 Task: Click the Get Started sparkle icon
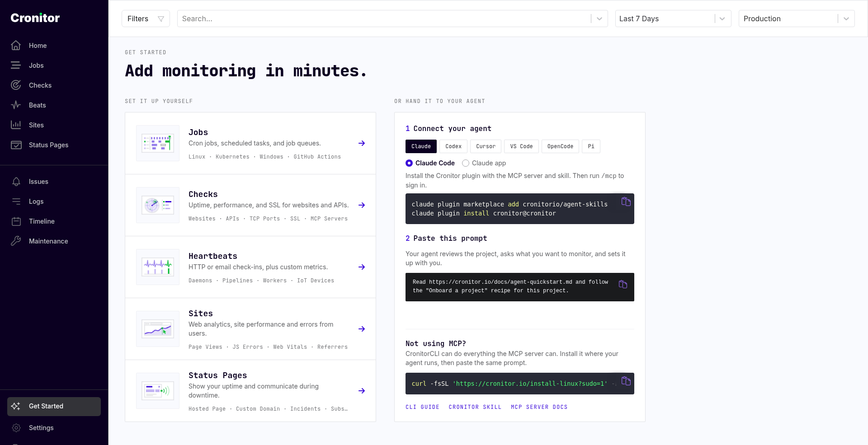(x=16, y=406)
